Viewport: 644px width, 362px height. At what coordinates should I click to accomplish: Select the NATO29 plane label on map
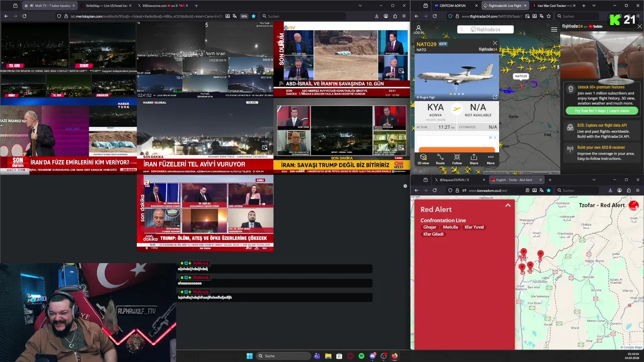[521, 76]
